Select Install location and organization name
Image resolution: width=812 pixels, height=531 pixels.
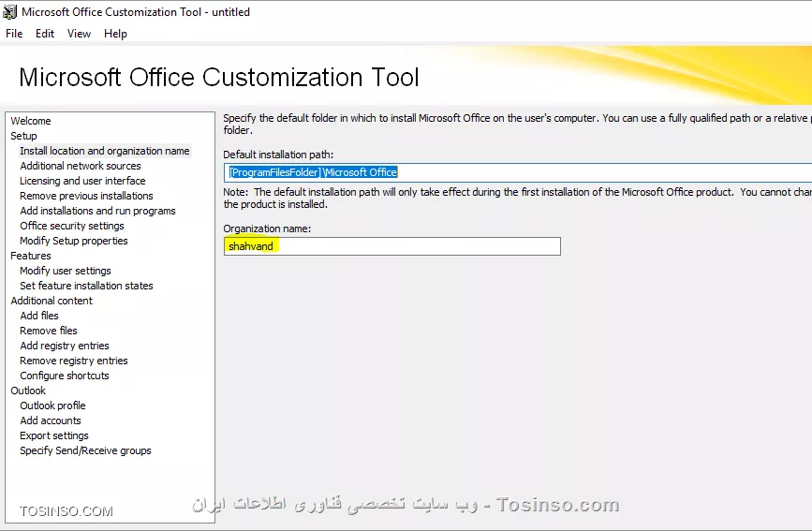click(105, 151)
